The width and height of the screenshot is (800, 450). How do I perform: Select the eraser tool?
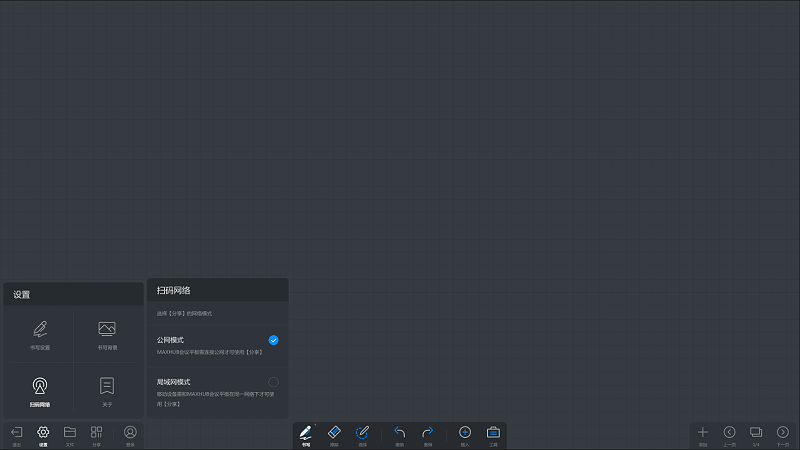click(x=334, y=434)
